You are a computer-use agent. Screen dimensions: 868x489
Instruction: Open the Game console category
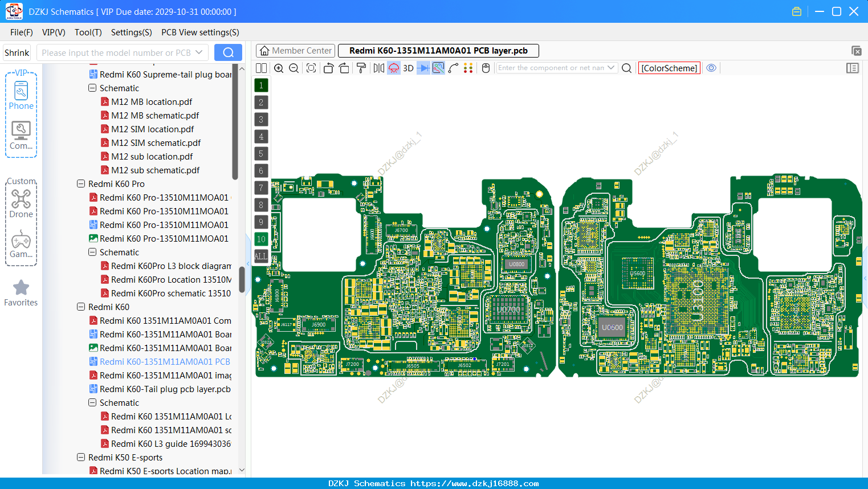click(x=21, y=243)
